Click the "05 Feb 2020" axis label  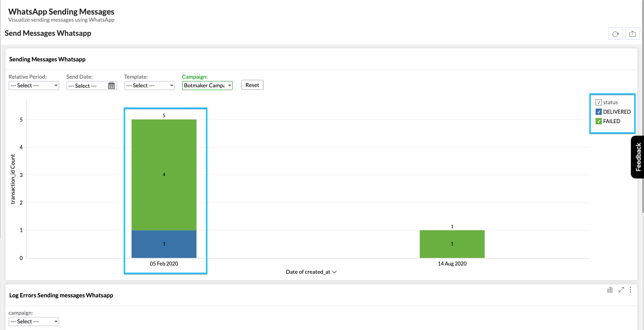(x=164, y=264)
